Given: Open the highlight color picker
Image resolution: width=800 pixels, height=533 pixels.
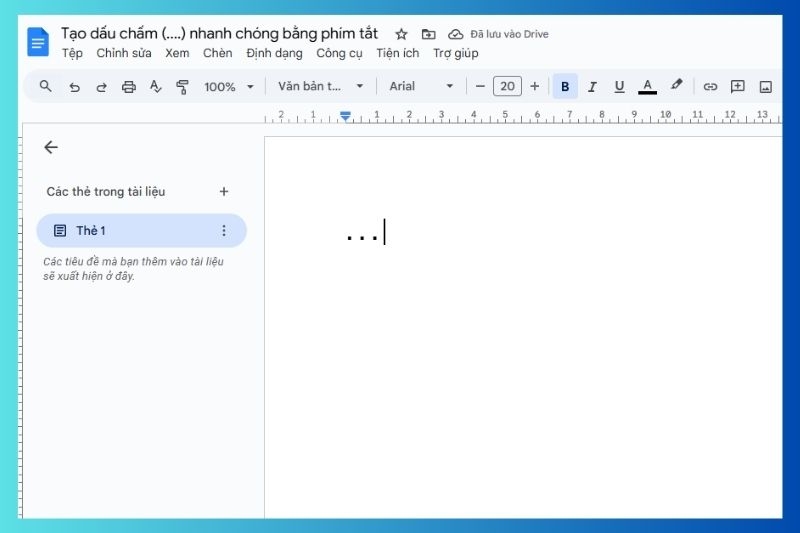Looking at the screenshot, I should [677, 85].
